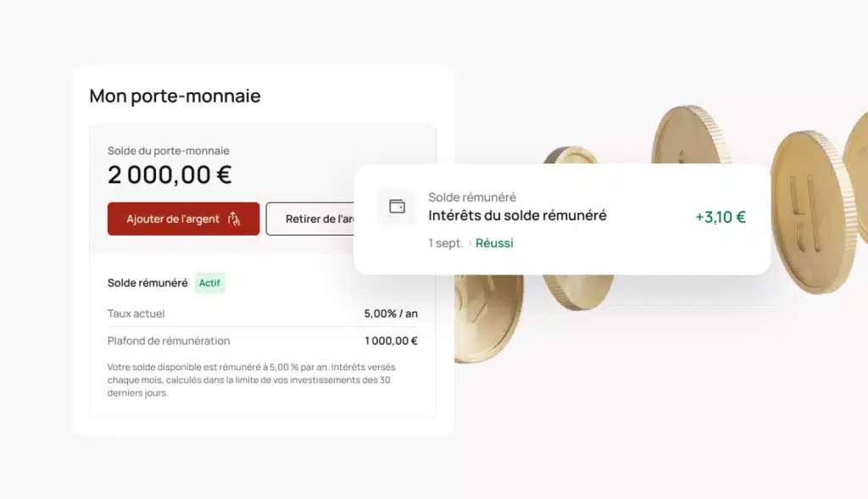Viewport: 868px width, 499px height.
Task: Toggle the Actif badge on Solde rémunéré
Action: [x=209, y=283]
